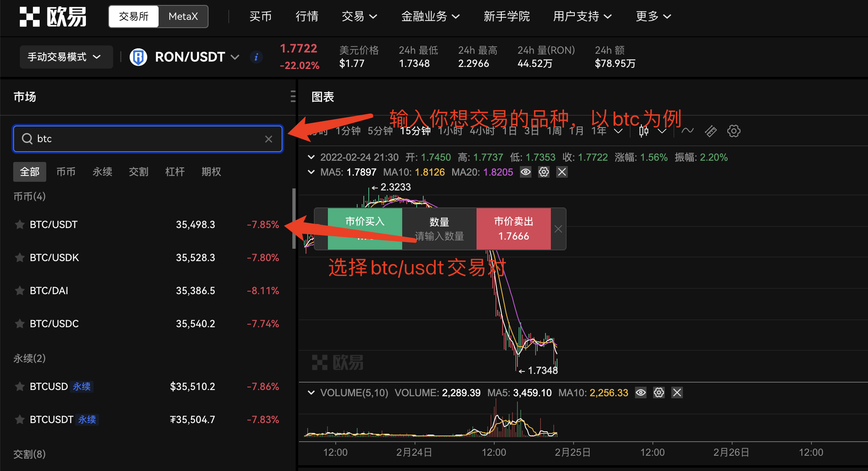Click the candlestick chart type icon
868x471 pixels.
[x=643, y=131]
